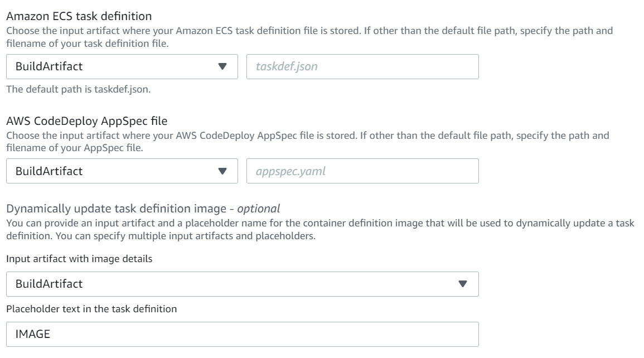Select the appspec.yaml path input field

362,171
